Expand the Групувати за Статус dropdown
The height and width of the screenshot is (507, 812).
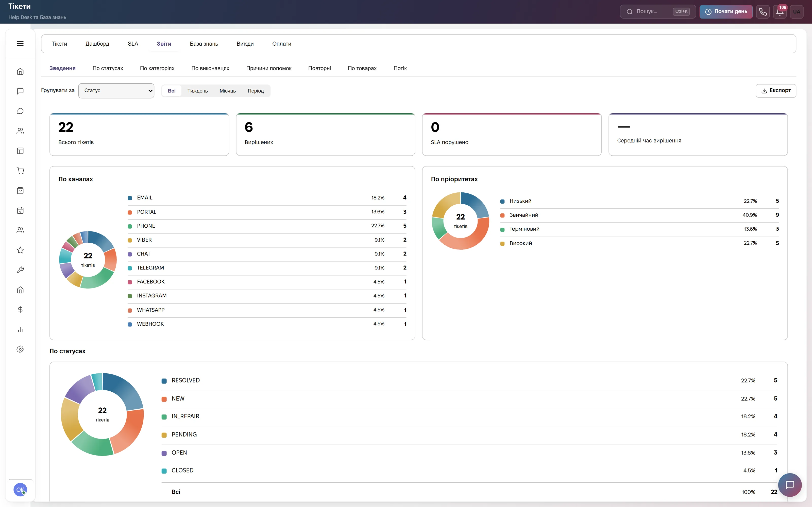click(x=116, y=90)
